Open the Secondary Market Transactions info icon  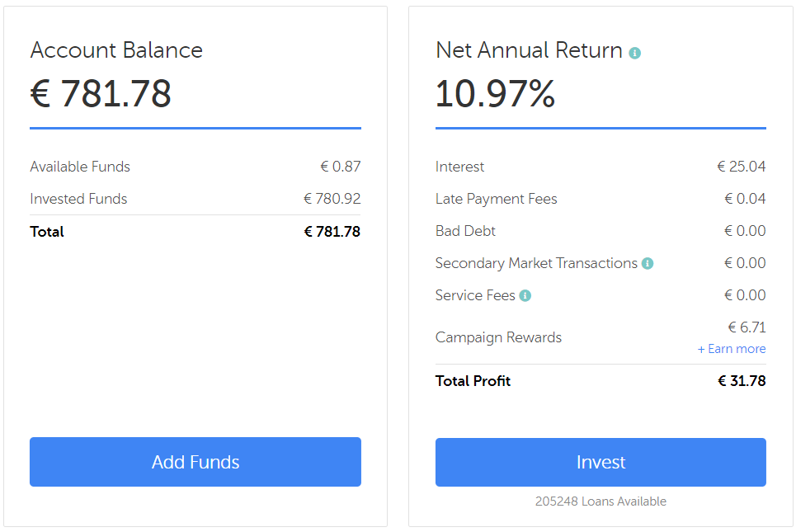pos(648,263)
